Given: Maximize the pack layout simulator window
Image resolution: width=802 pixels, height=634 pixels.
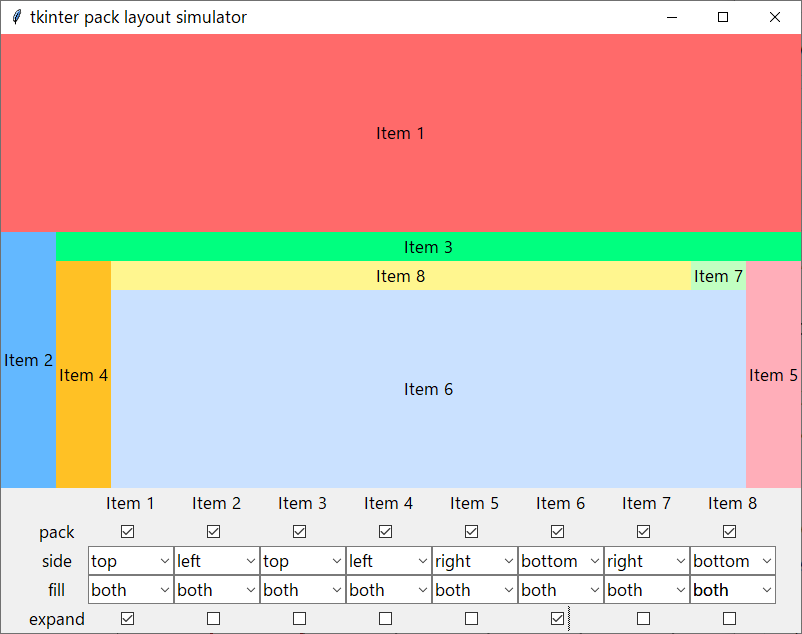Looking at the screenshot, I should 723,17.
